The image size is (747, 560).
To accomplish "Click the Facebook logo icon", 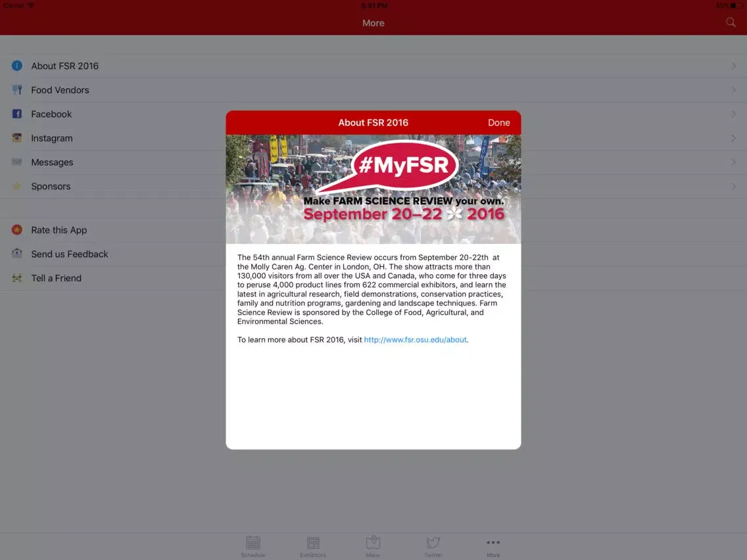I will 16,114.
